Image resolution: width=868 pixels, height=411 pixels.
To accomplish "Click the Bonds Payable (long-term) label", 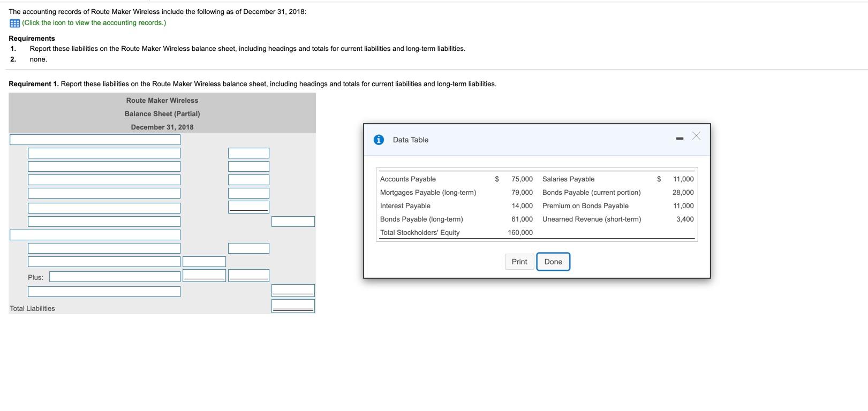I will click(x=421, y=219).
